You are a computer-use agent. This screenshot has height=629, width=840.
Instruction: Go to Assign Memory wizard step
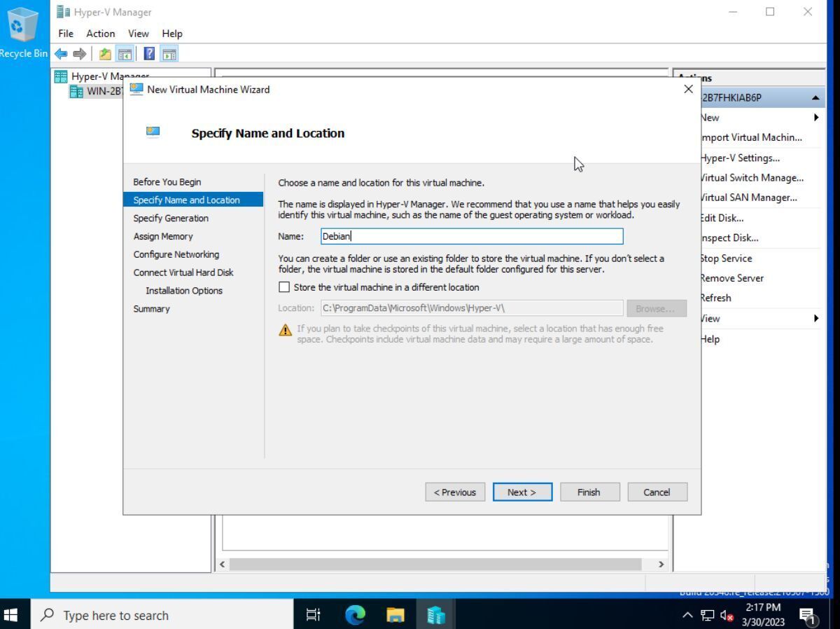[x=163, y=237]
